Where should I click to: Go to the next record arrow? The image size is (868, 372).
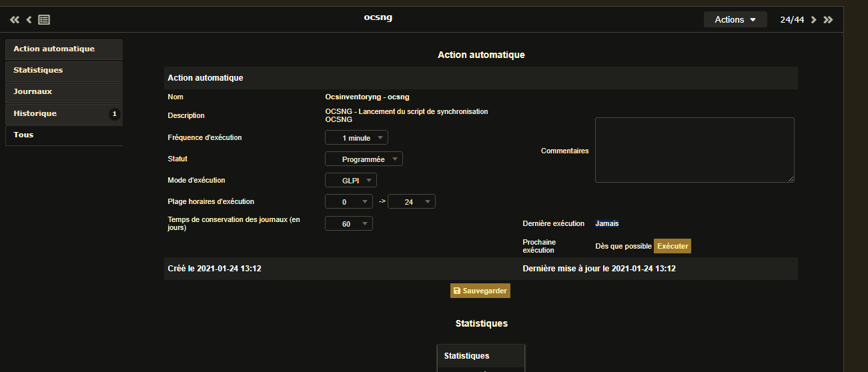(x=814, y=20)
